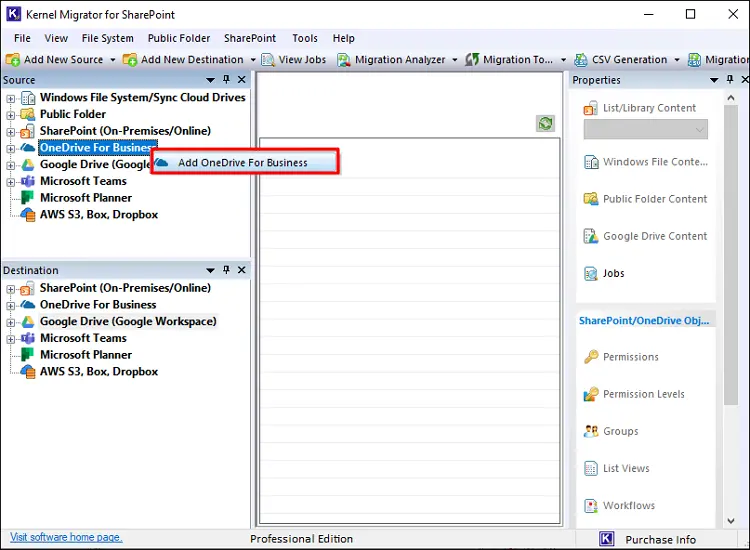Click the Jobs icon in Properties
The image size is (750, 550).
591,274
